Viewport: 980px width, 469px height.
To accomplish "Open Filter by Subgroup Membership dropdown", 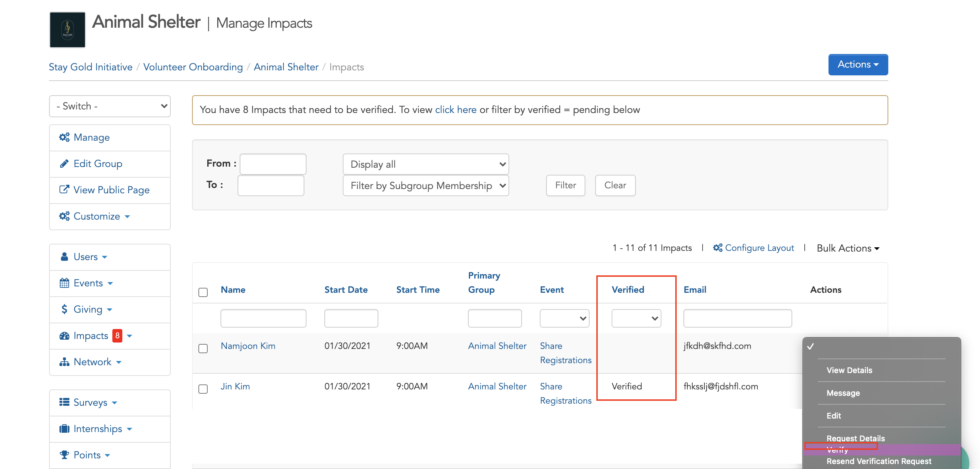I will click(x=426, y=185).
